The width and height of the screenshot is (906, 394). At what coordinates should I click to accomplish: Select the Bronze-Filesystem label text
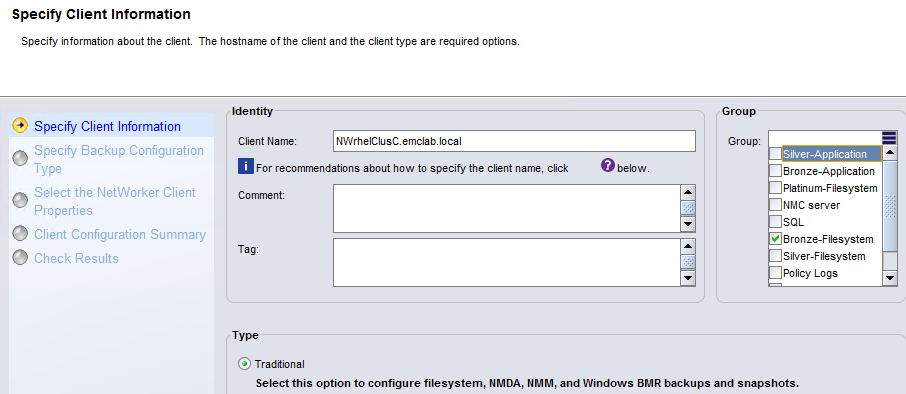828,239
